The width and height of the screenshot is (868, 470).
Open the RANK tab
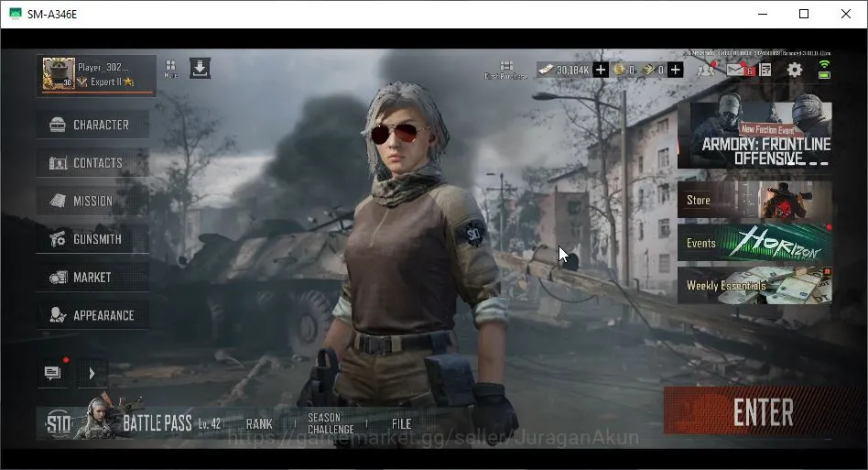259,424
